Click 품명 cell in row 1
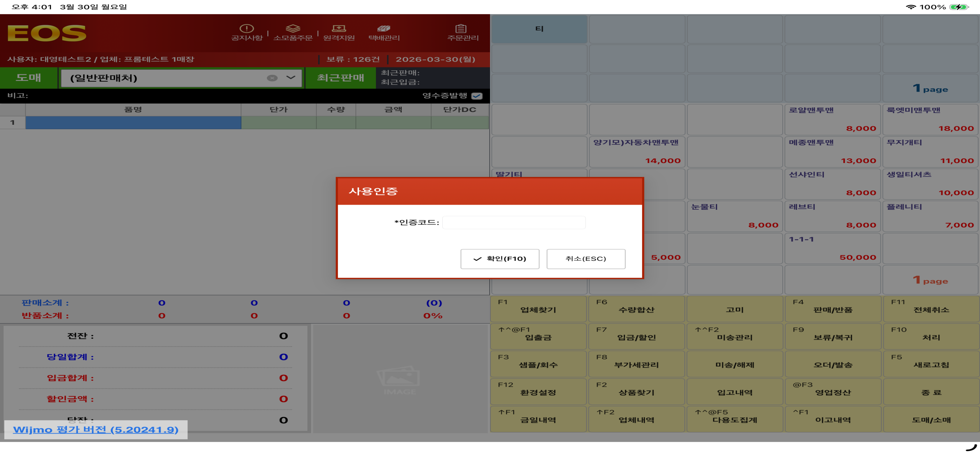 pyautogui.click(x=133, y=123)
